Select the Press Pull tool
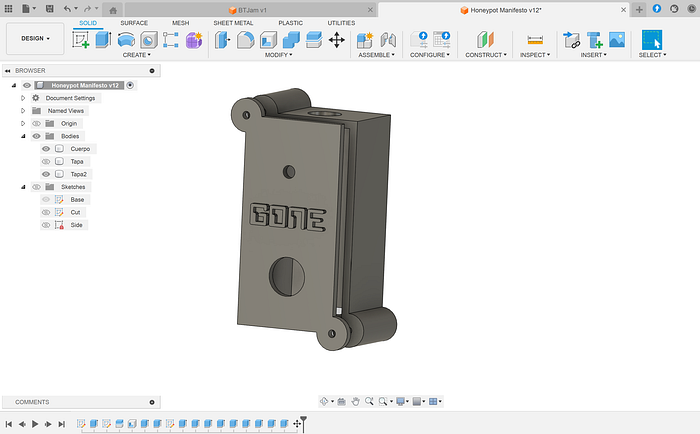Image resolution: width=700 pixels, height=434 pixels. (x=222, y=40)
